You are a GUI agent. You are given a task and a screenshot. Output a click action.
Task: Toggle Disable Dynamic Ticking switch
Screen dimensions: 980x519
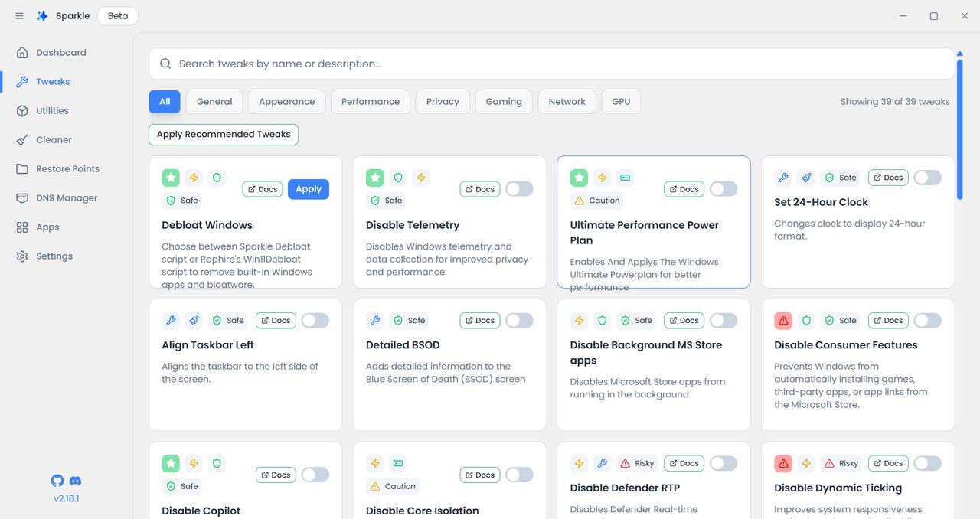[928, 464]
